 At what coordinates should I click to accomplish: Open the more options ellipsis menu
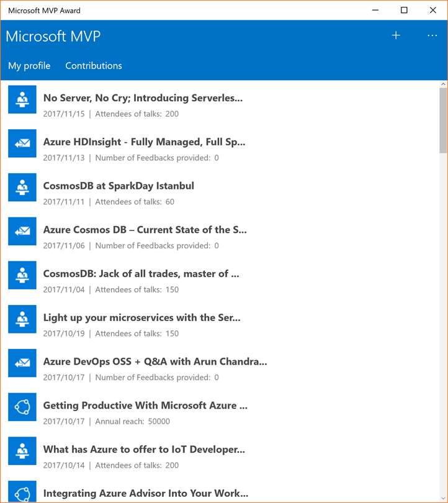coord(432,35)
